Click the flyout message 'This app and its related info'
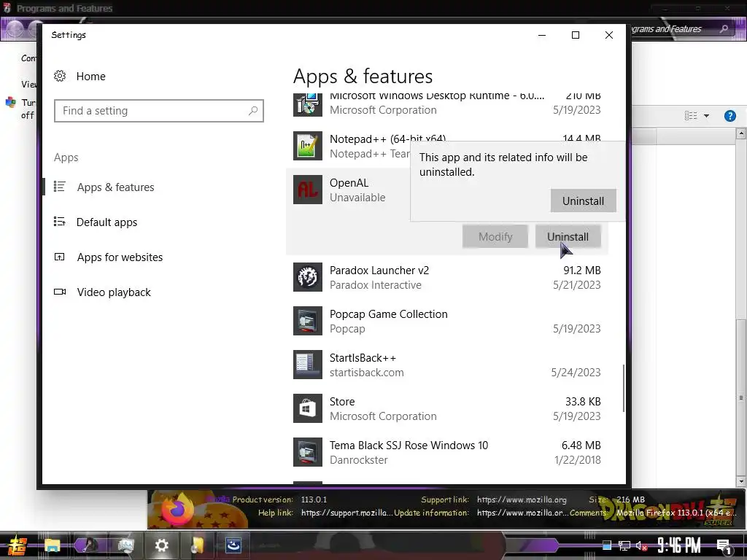Image resolution: width=747 pixels, height=560 pixels. 503,164
